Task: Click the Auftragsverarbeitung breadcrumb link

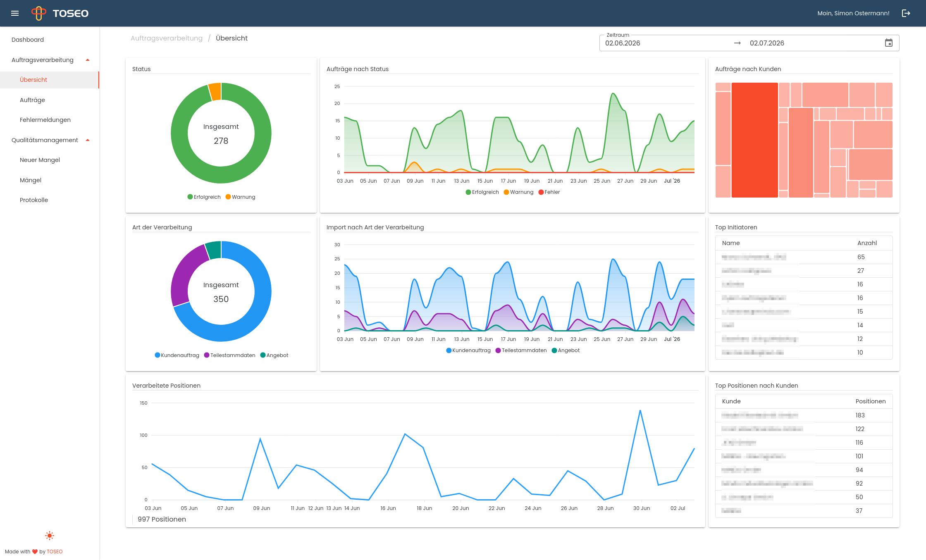Action: click(x=167, y=38)
